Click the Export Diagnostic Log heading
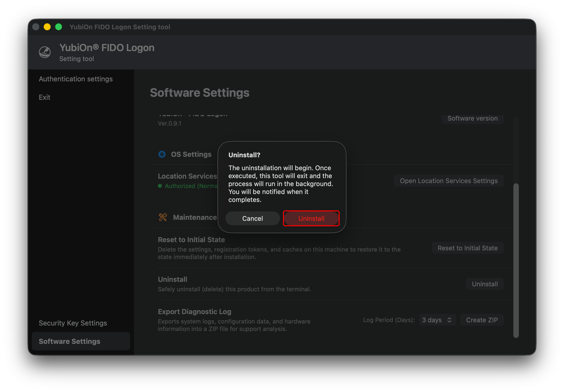The width and height of the screenshot is (564, 392). pos(194,312)
